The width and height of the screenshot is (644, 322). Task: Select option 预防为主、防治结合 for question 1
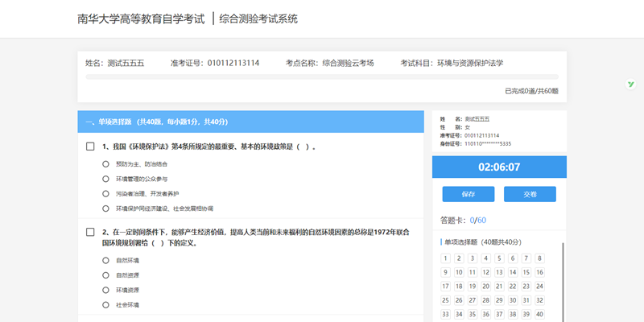coord(105,163)
